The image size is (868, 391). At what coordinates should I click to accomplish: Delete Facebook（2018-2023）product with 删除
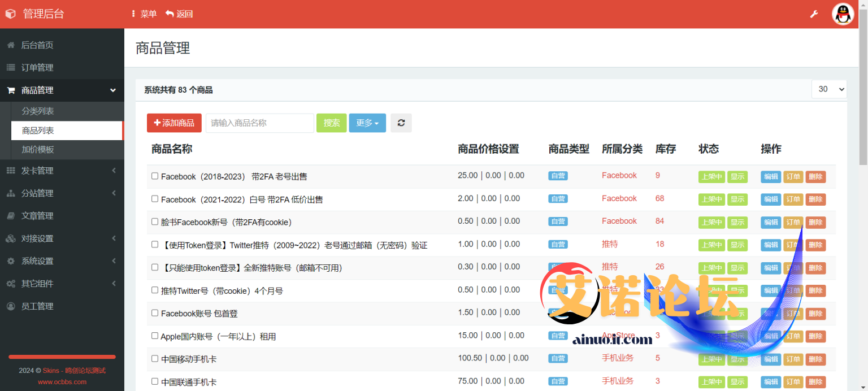pos(815,176)
